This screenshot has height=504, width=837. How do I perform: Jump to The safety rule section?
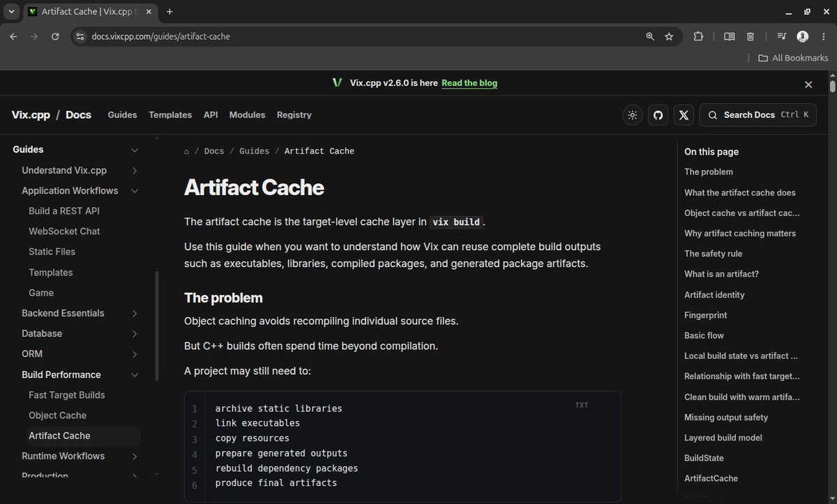click(714, 254)
